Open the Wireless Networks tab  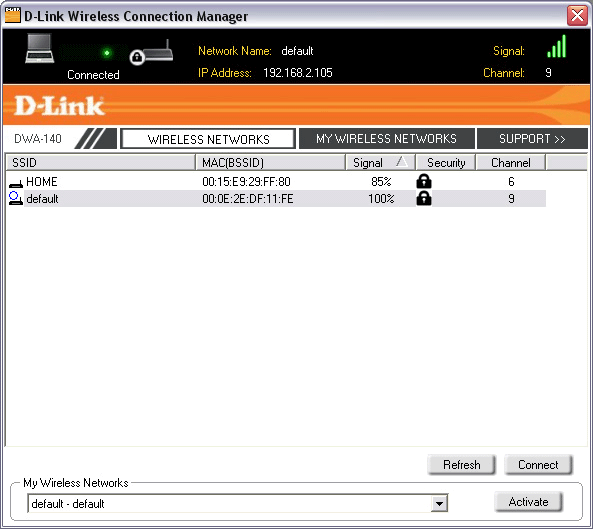[x=208, y=139]
